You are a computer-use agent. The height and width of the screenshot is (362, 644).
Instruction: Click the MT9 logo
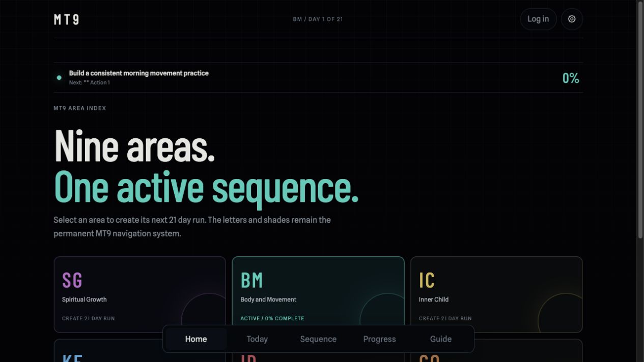(x=67, y=19)
